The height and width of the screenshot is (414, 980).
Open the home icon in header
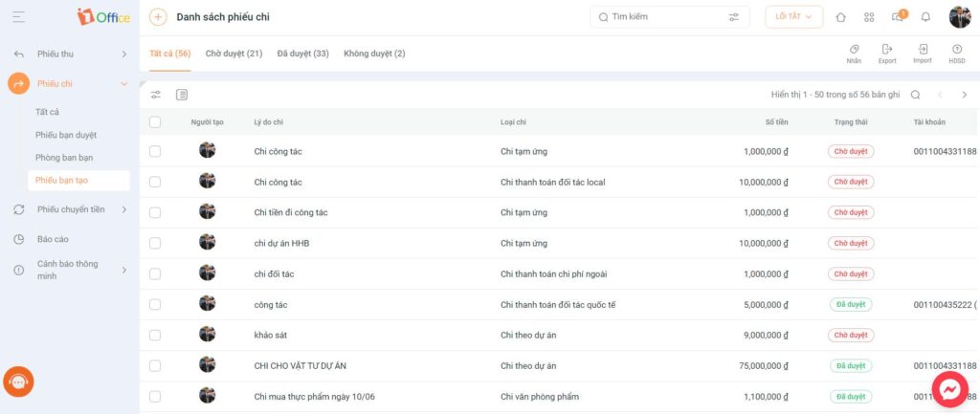[840, 17]
